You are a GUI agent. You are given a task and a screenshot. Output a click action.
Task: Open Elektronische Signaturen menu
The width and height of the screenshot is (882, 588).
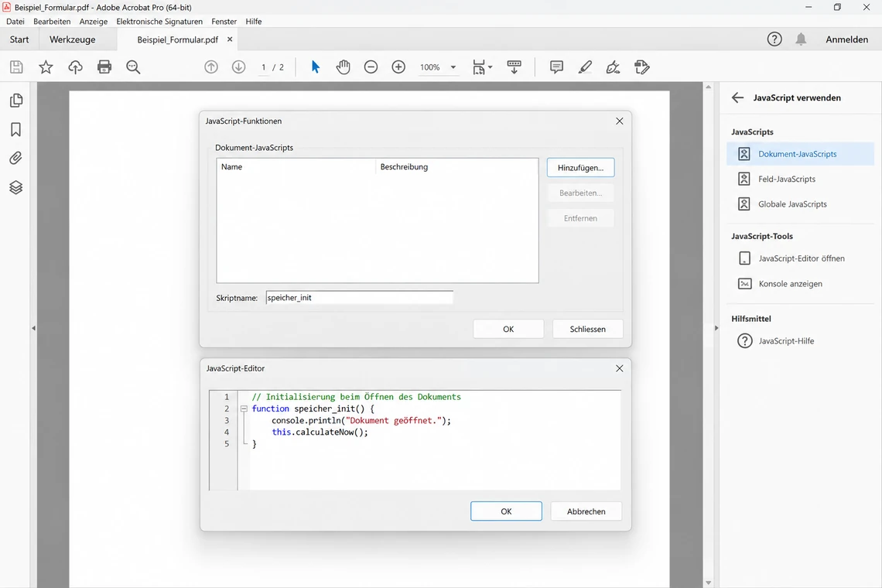[159, 22]
